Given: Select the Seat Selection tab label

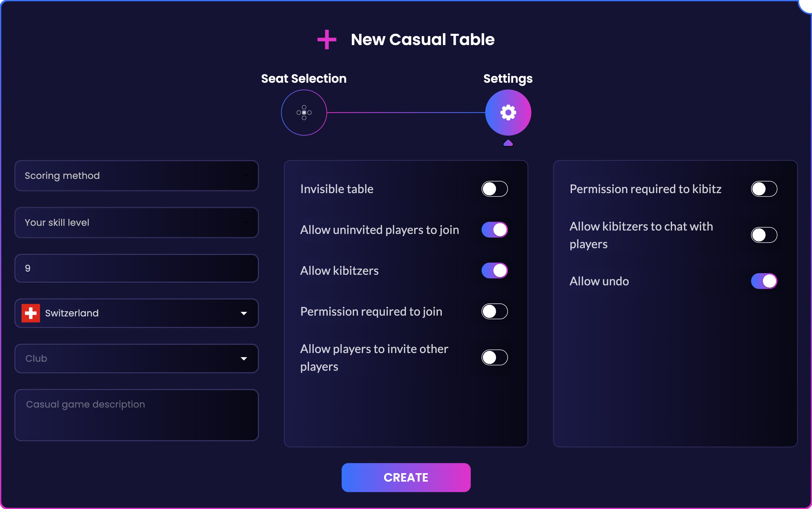Looking at the screenshot, I should [303, 78].
